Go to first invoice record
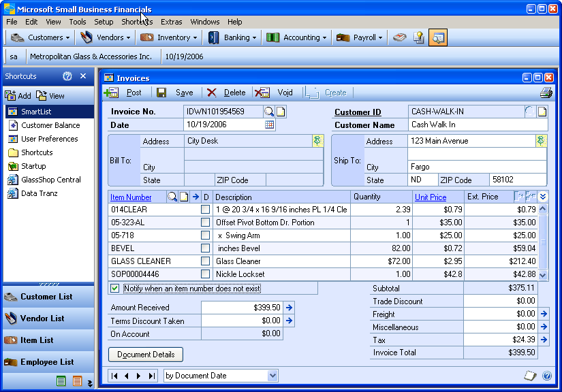 point(114,376)
